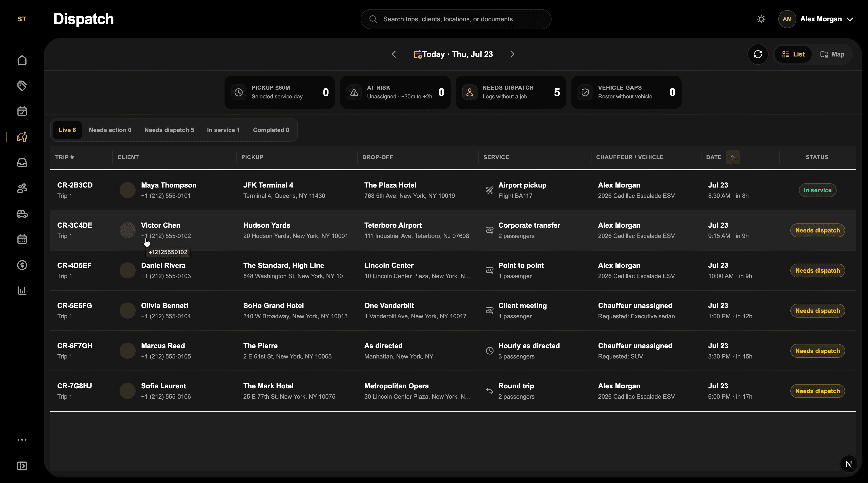Click Needs dispatch badge for Olivia Bennett
Image resolution: width=868 pixels, height=483 pixels.
818,311
